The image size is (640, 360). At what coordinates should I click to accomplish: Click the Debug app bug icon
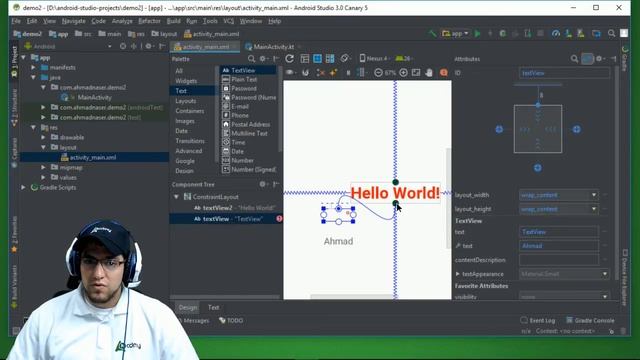pyautogui.click(x=502, y=33)
